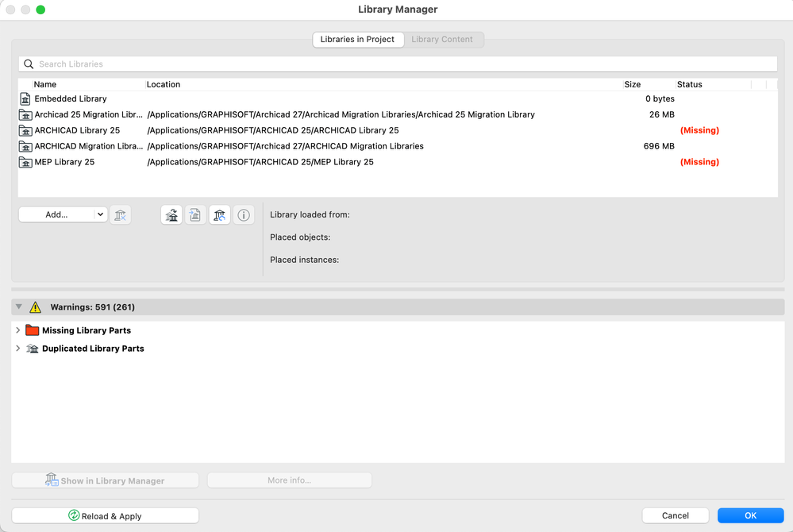Select ARCHICAD Migration Libra... row name
793x532 pixels.
[x=88, y=146]
